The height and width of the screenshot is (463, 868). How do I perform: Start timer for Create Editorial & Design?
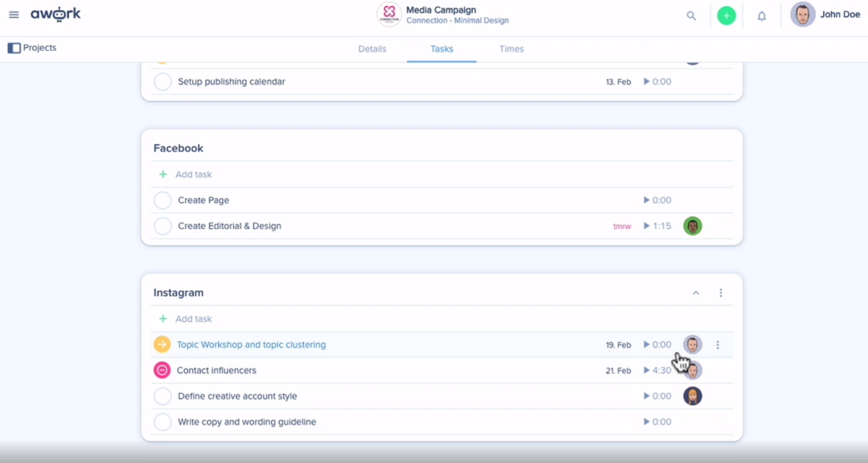point(647,226)
